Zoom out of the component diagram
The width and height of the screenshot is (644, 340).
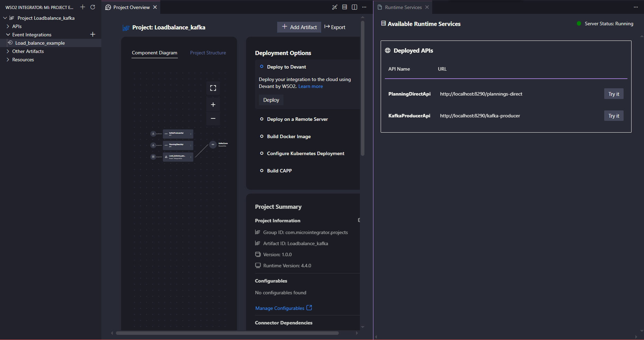(x=213, y=118)
